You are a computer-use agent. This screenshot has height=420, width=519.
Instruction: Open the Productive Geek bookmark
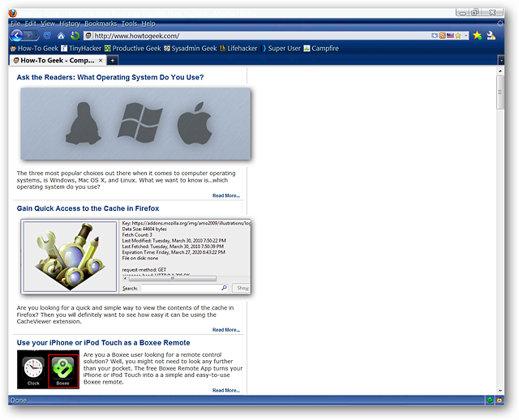click(132, 49)
